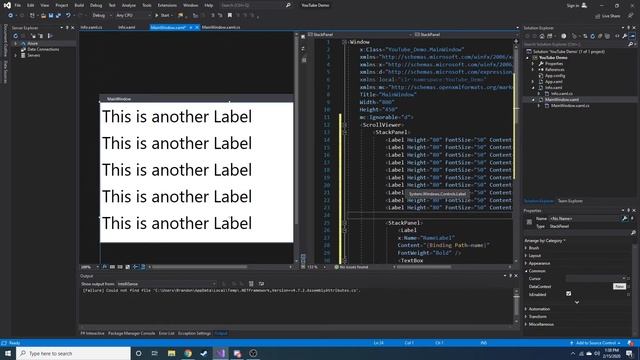Click the Show All Files icon in Solution Explorer

pos(608,36)
